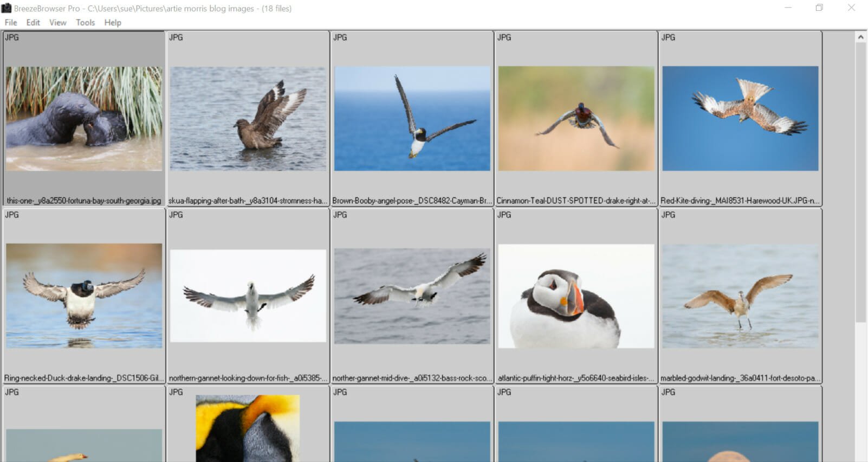
Task: Open the File menu
Action: (11, 22)
